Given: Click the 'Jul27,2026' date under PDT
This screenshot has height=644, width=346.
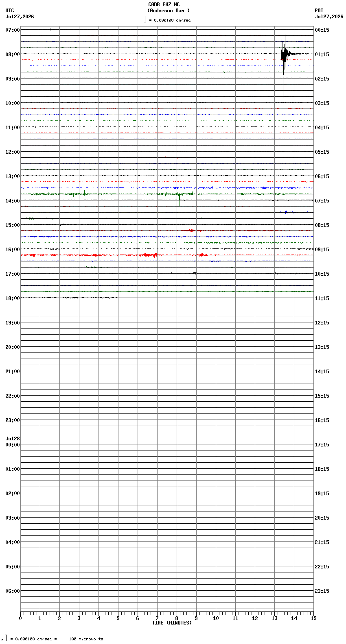Looking at the screenshot, I should [329, 17].
